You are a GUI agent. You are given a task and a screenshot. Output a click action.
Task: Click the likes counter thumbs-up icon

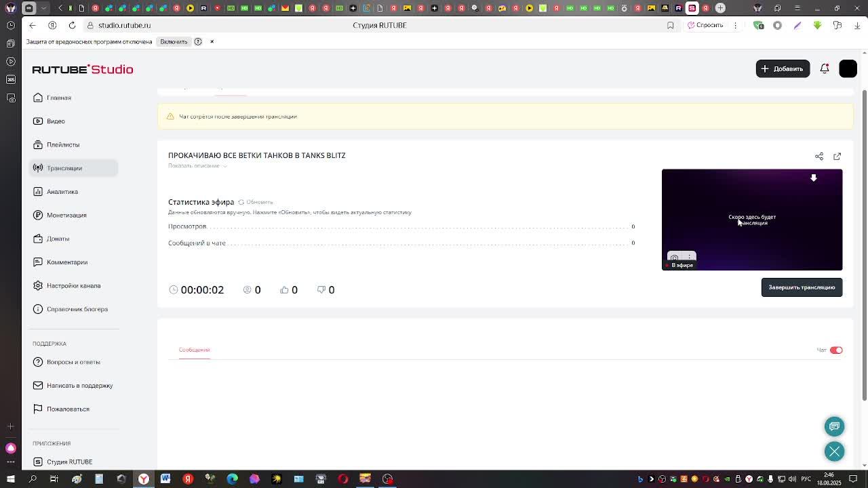pyautogui.click(x=284, y=289)
